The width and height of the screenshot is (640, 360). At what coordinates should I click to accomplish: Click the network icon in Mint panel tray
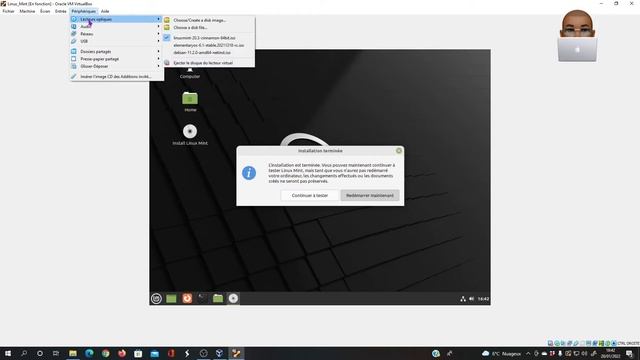click(x=463, y=299)
